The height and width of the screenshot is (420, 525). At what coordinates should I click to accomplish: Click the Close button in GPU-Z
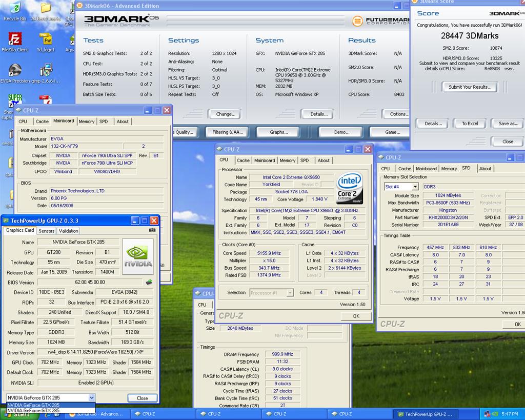(143, 398)
